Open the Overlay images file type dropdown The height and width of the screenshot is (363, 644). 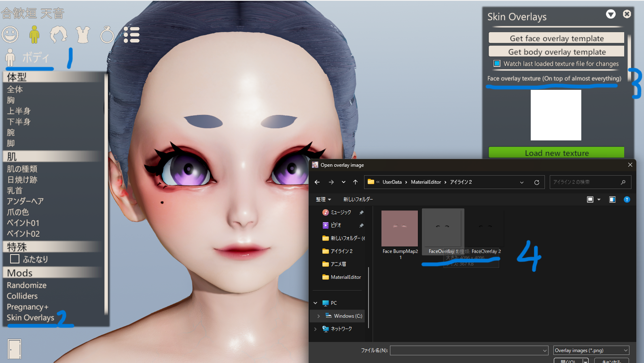(591, 350)
